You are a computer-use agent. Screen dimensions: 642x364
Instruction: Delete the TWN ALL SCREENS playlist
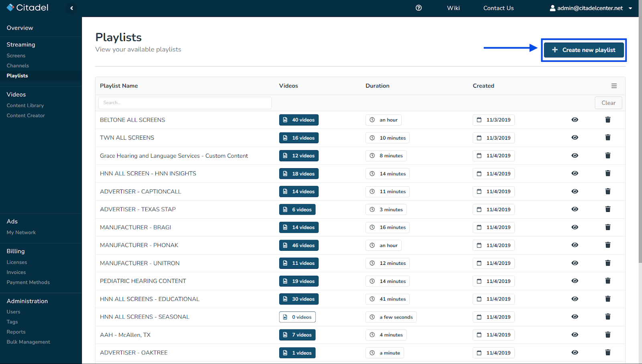608,138
